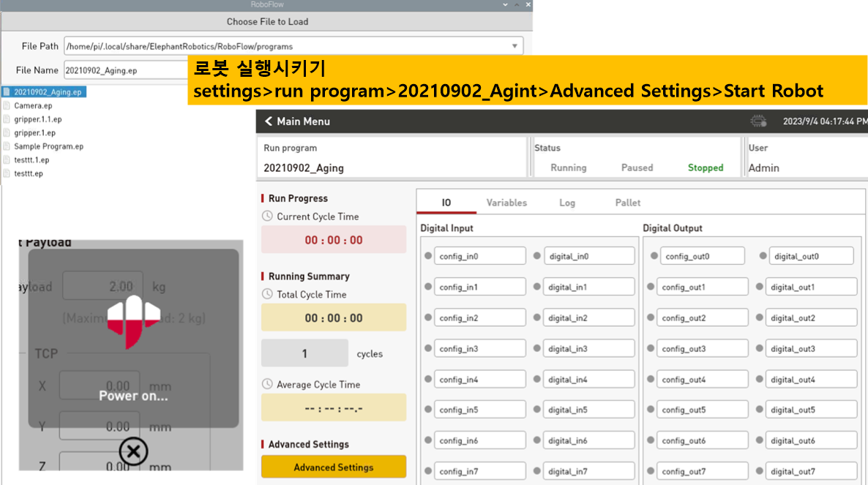Click the Advanced Settings yellow button
The image size is (868, 485).
pos(334,467)
